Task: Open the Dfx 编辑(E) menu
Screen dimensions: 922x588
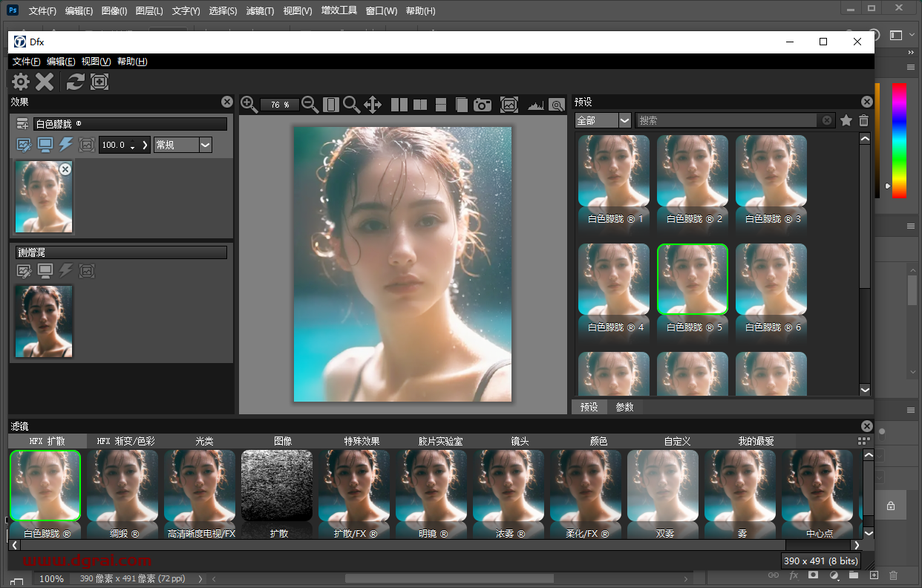Action: point(61,62)
